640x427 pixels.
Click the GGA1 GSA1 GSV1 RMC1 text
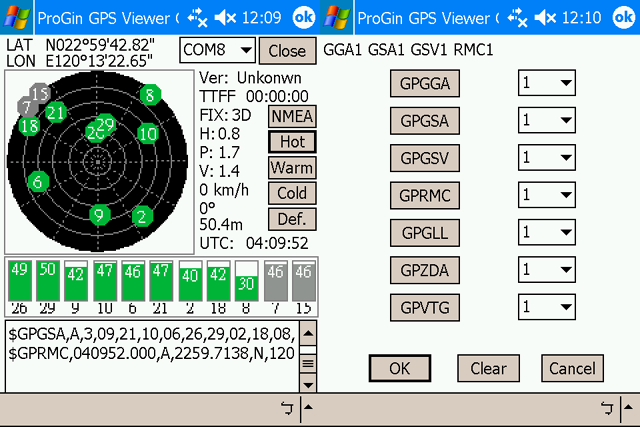pos(408,50)
